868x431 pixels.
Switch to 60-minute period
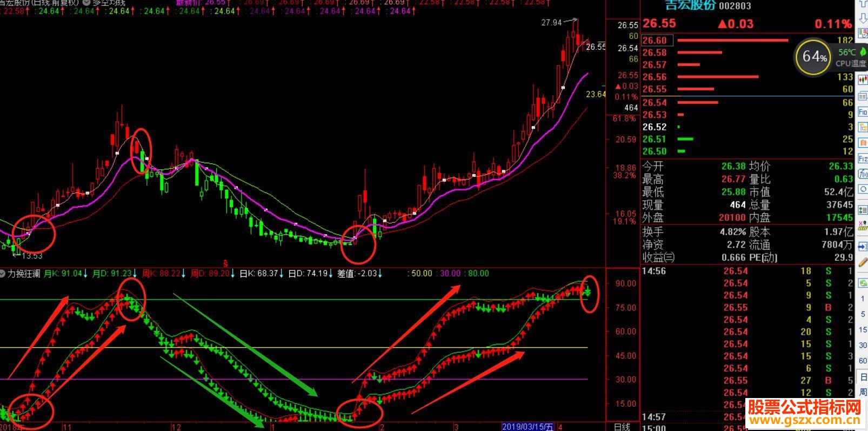coord(863,361)
